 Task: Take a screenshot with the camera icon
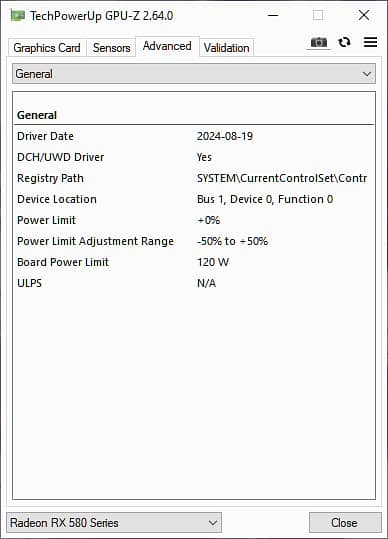pos(319,42)
